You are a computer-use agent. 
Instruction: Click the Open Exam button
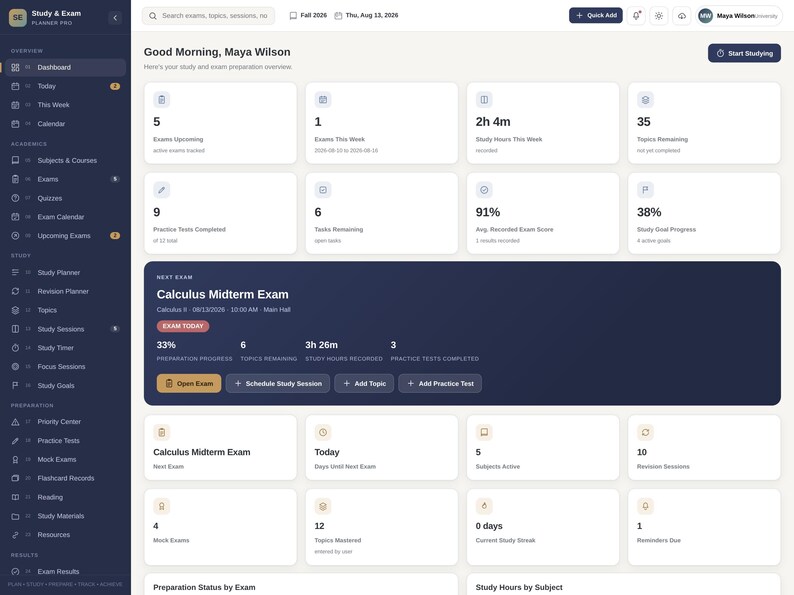coord(189,383)
